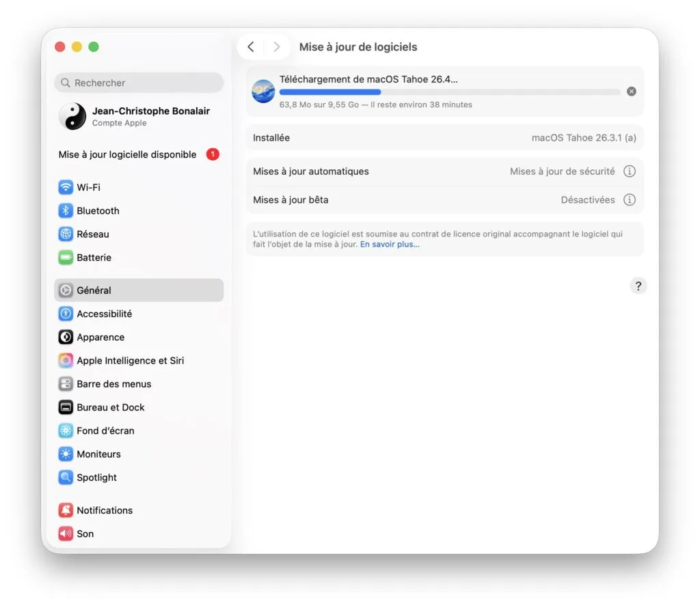Click the macOS Tahoe update icon

tap(263, 92)
